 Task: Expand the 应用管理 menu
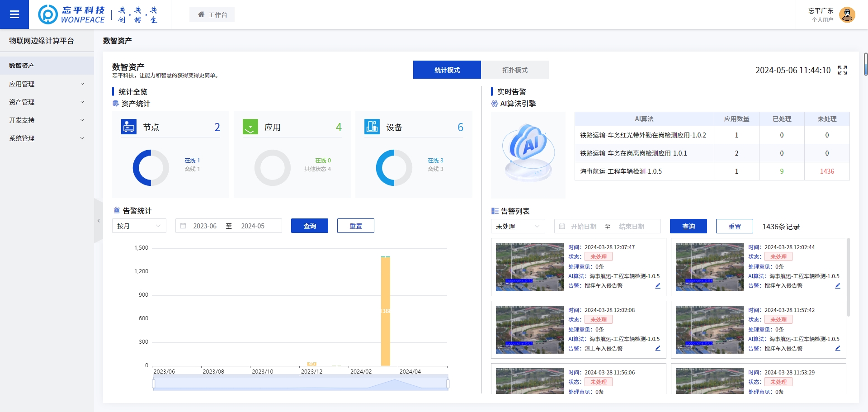(47, 84)
